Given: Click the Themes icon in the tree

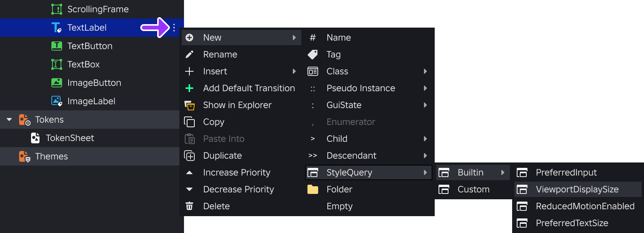Looking at the screenshot, I should [x=25, y=156].
